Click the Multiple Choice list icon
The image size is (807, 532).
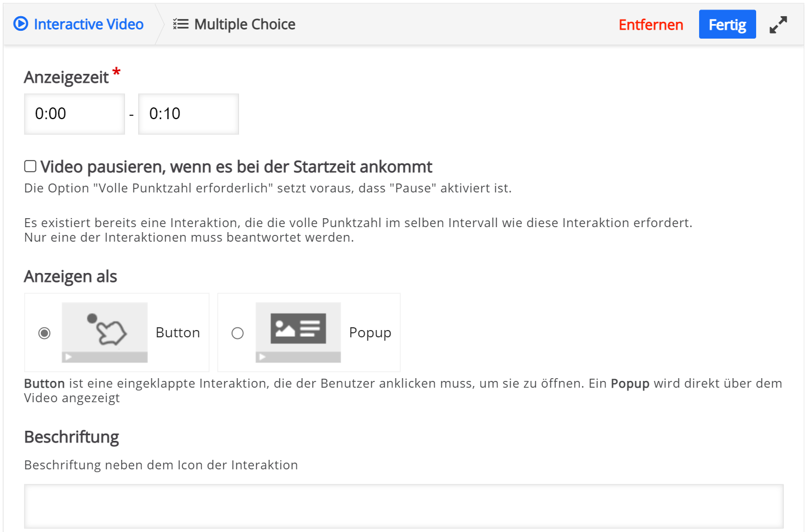pyautogui.click(x=181, y=24)
